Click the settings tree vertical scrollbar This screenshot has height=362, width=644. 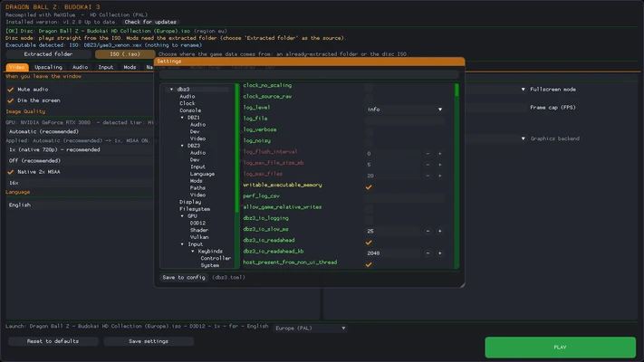tap(237, 176)
